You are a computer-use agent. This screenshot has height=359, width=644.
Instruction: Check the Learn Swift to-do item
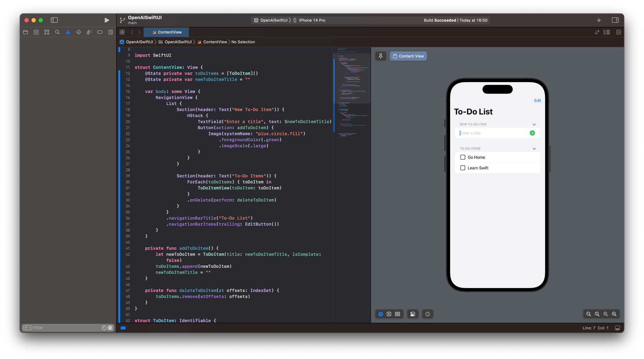click(x=463, y=168)
